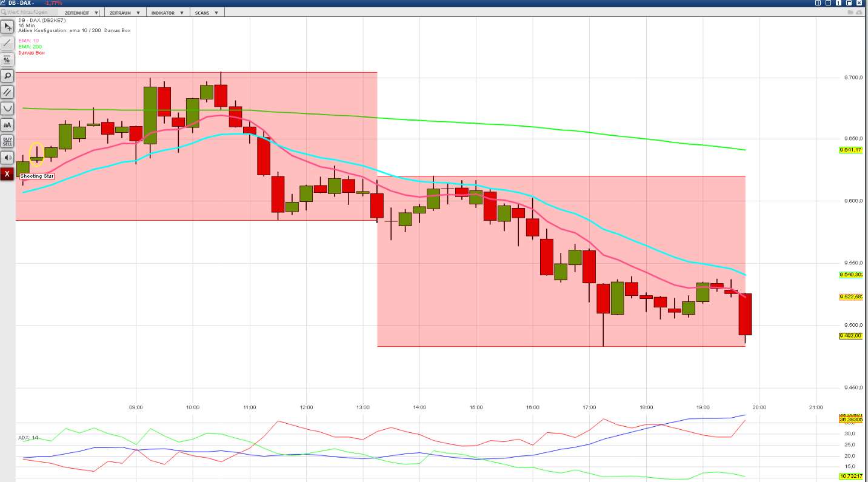Click the red X delete drawings button

tap(7, 174)
